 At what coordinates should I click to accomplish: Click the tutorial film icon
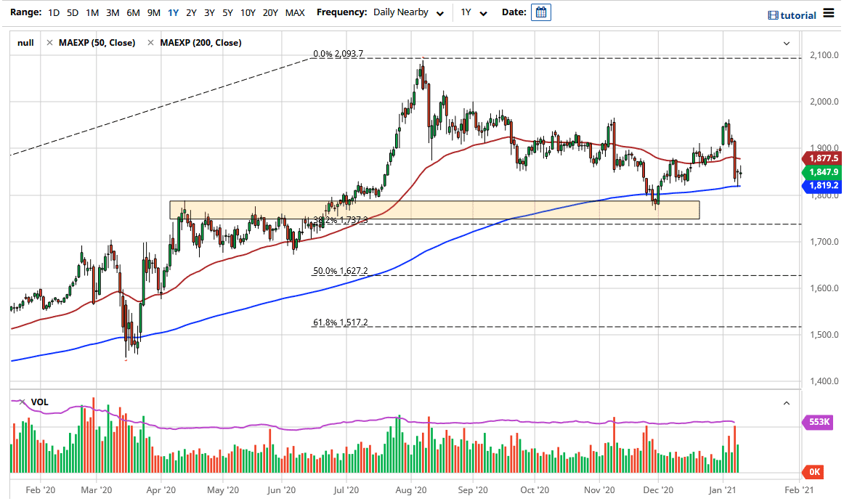click(772, 14)
